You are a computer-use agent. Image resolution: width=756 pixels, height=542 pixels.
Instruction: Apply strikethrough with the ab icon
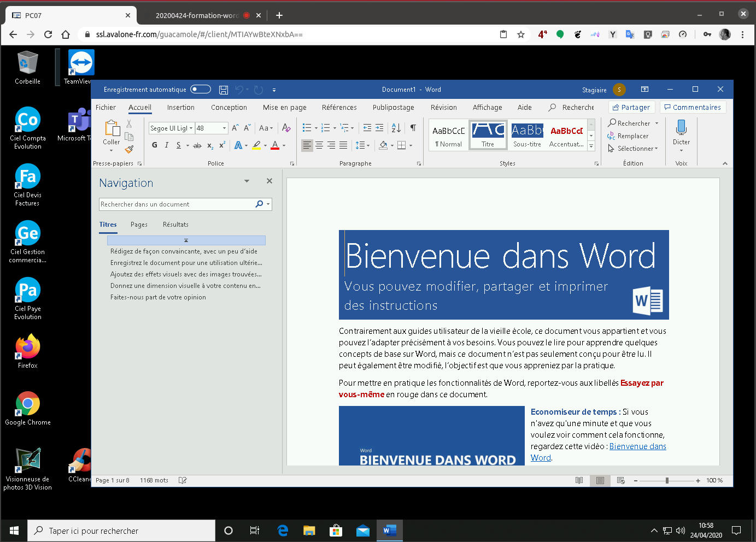pyautogui.click(x=197, y=145)
